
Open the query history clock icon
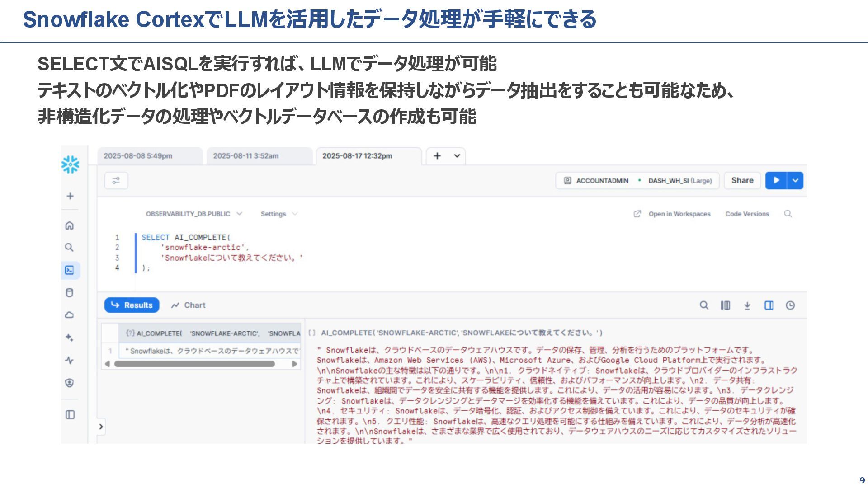pyautogui.click(x=790, y=305)
